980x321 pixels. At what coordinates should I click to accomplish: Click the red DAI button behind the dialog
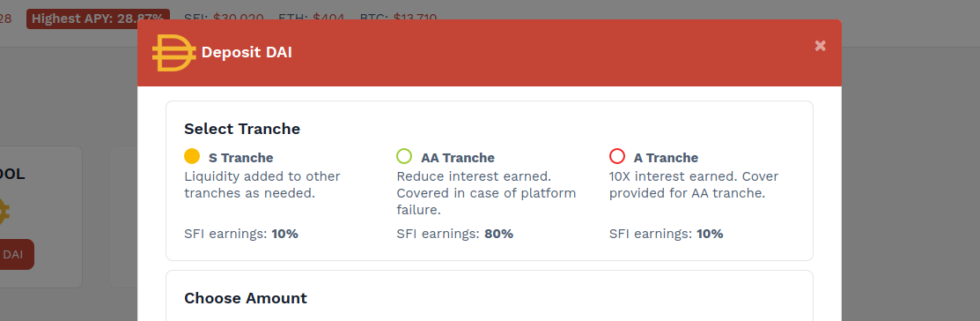(14, 255)
